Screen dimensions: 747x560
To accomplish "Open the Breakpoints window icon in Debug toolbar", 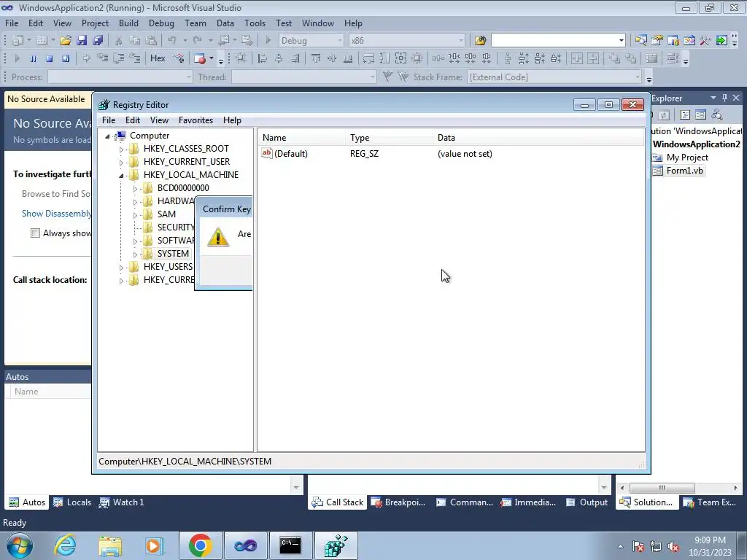I will (200, 58).
